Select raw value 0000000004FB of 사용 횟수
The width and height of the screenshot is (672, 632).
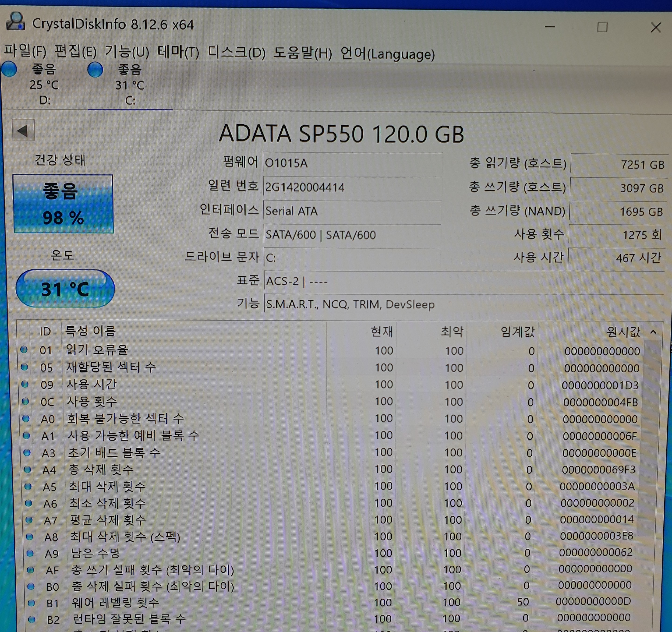[x=600, y=402]
